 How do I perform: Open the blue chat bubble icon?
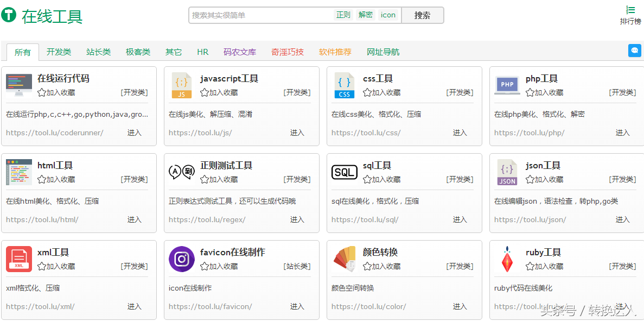[x=634, y=51]
